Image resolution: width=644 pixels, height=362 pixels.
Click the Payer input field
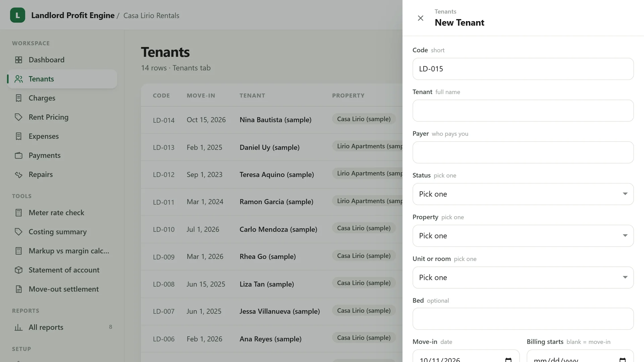[523, 152]
